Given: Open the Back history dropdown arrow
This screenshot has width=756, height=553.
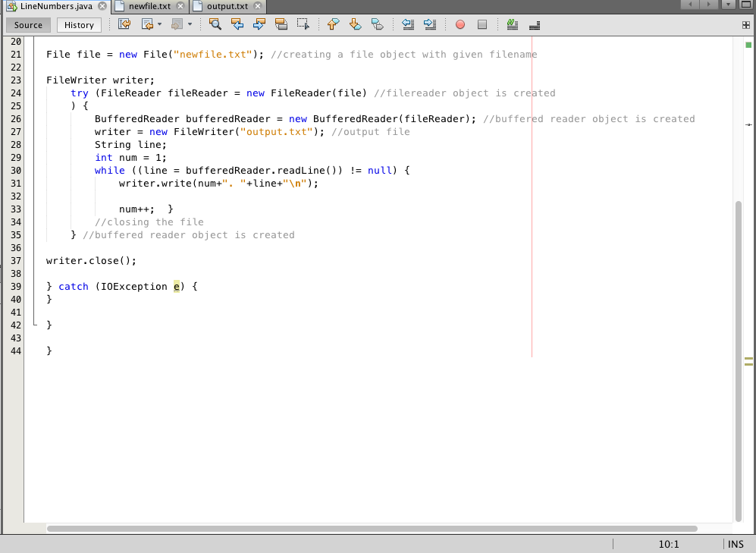Looking at the screenshot, I should click(x=159, y=24).
